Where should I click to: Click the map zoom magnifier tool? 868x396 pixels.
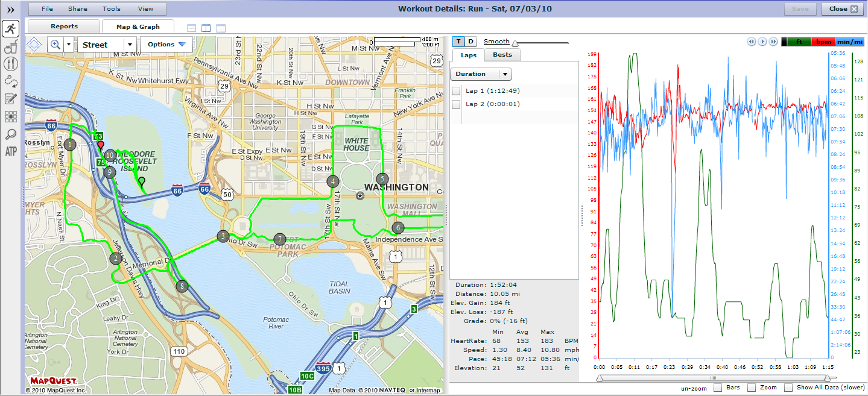pos(55,44)
